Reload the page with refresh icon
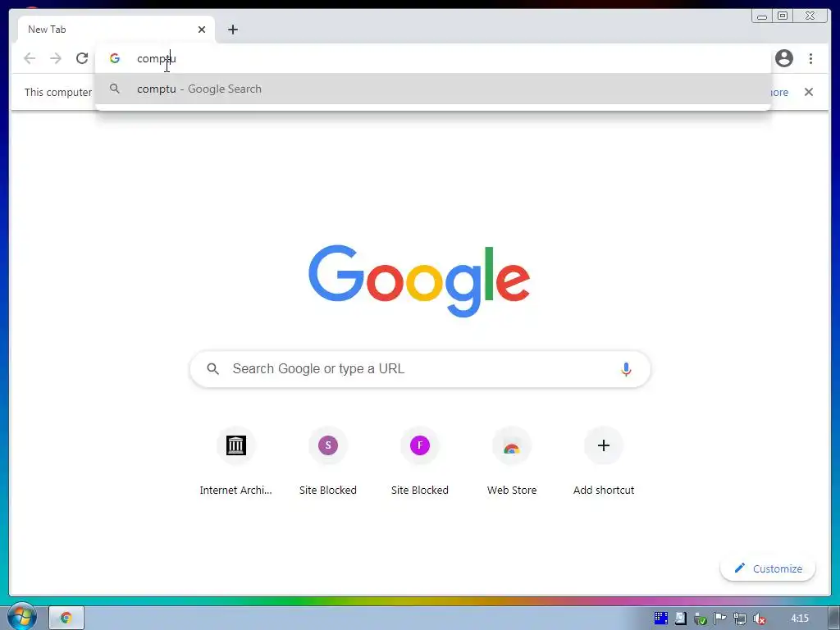Image resolution: width=840 pixels, height=630 pixels. 82,58
